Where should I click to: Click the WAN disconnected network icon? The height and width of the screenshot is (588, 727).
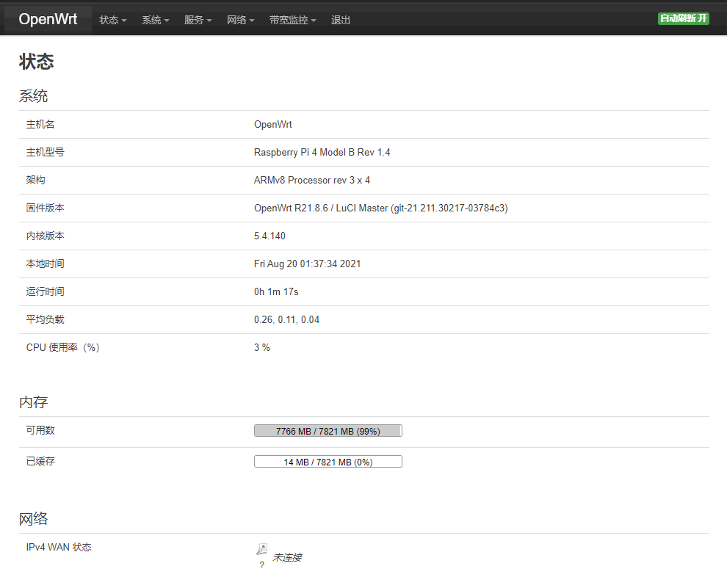(261, 549)
